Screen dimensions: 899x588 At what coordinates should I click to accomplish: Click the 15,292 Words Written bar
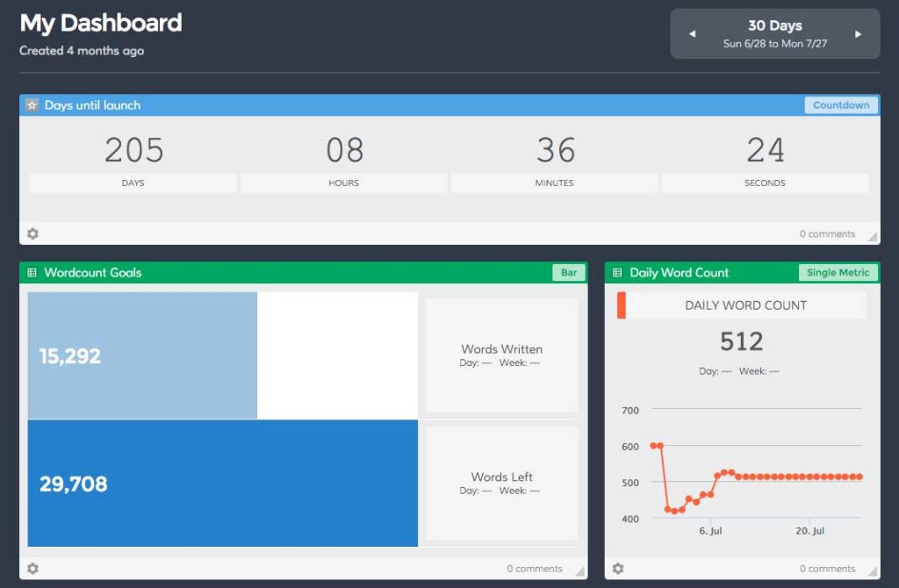tap(142, 355)
